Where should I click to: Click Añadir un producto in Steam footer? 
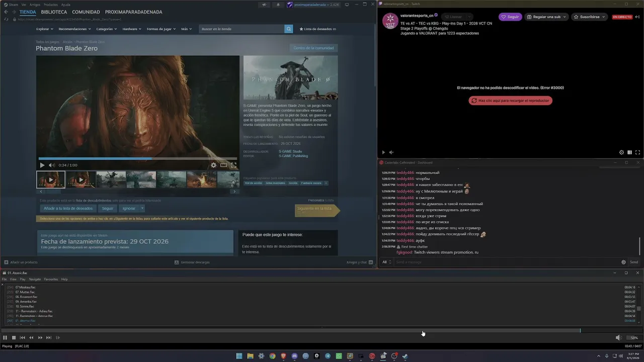[21, 262]
